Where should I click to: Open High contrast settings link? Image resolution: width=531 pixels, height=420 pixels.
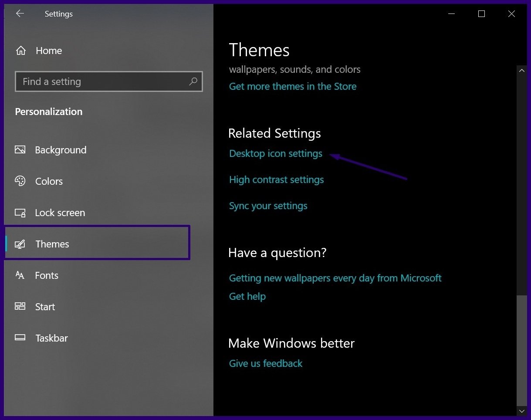[x=277, y=180]
